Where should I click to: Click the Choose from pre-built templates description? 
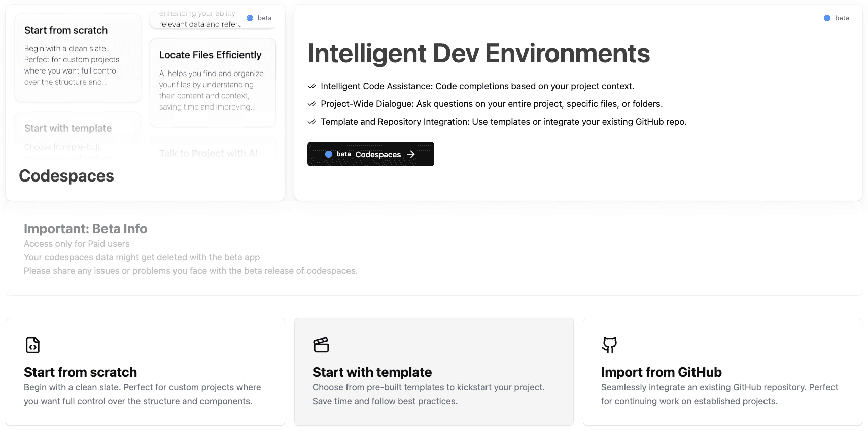[x=429, y=394]
